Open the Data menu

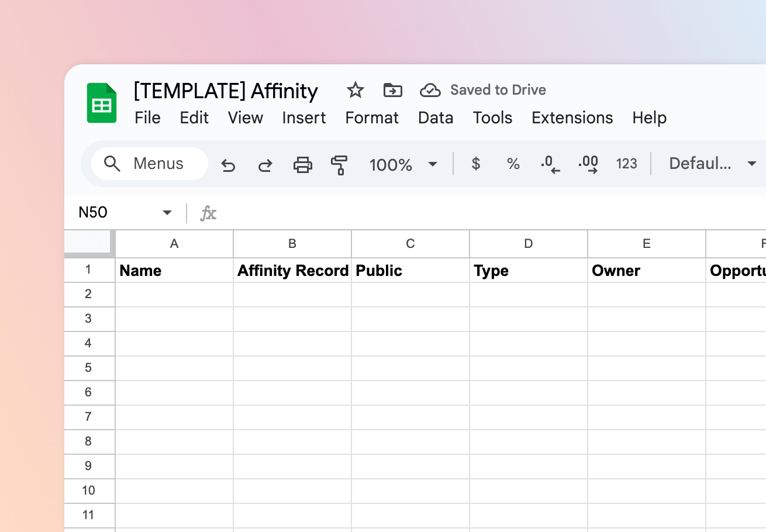pyautogui.click(x=436, y=118)
